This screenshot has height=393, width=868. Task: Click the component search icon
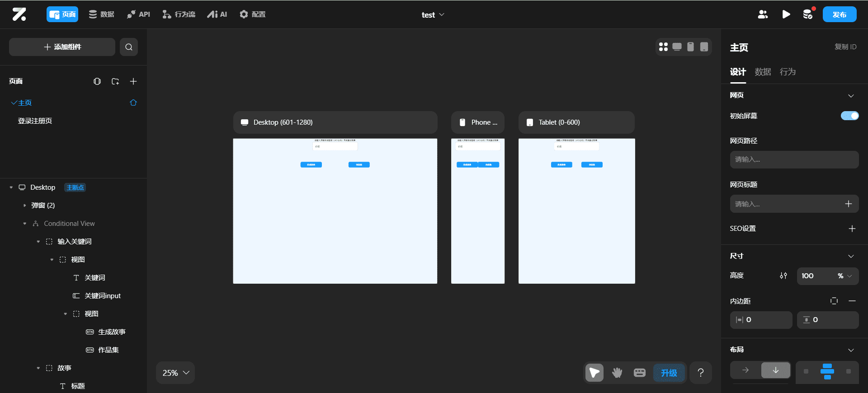pyautogui.click(x=129, y=47)
